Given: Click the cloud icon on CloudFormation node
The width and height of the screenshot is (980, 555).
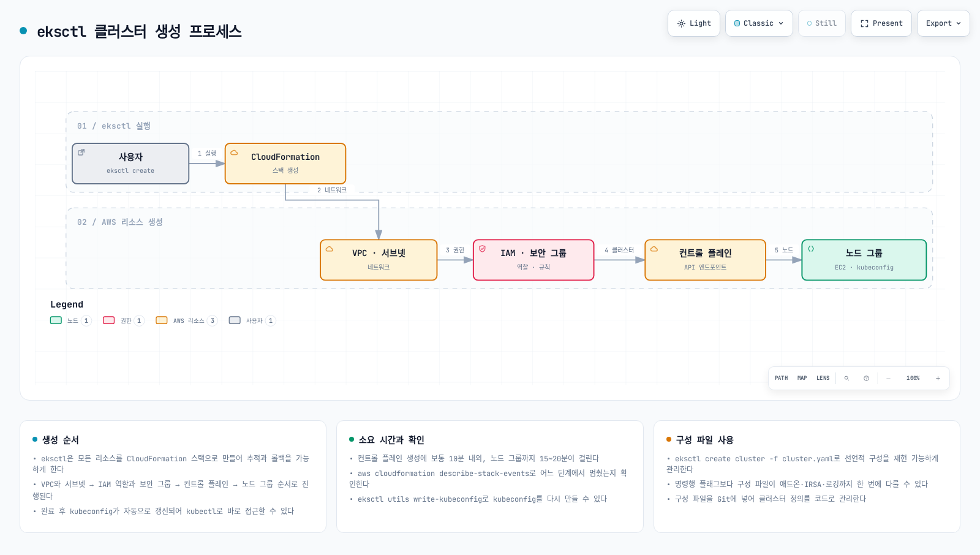Looking at the screenshot, I should click(x=234, y=153).
